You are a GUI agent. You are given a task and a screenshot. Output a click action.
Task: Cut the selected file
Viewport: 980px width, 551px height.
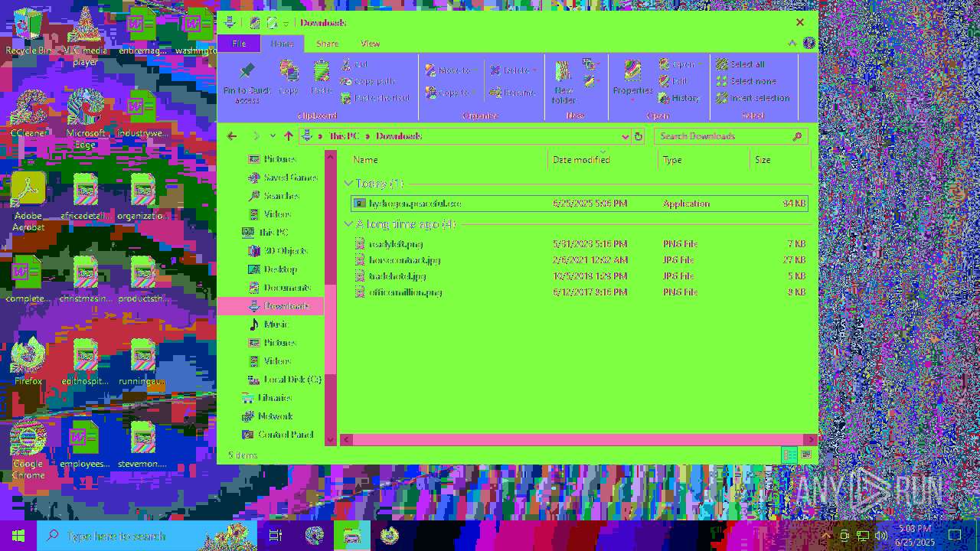[x=354, y=64]
